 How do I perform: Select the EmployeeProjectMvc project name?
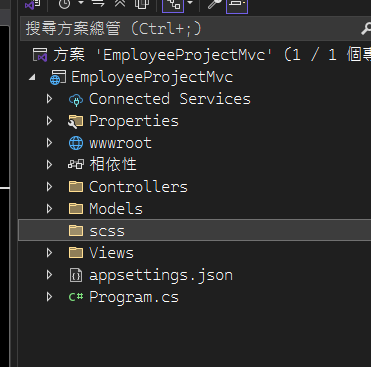pyautogui.click(x=152, y=77)
